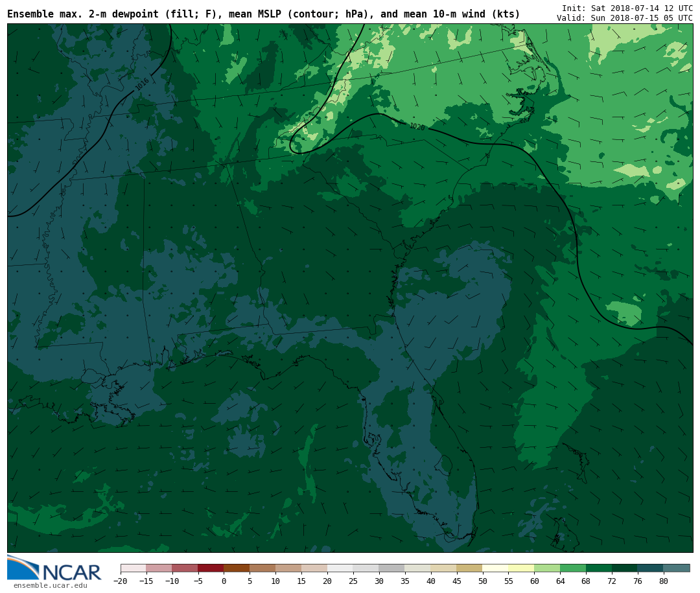The width and height of the screenshot is (700, 593).
Task: Pick the brown 0 to 5 colorbar swatch
Action: pyautogui.click(x=237, y=568)
